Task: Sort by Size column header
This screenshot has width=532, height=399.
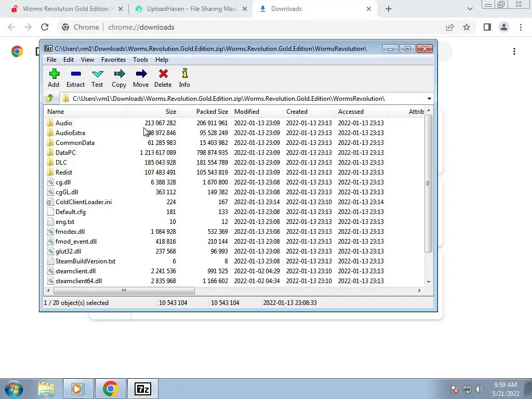Action: [153, 112]
